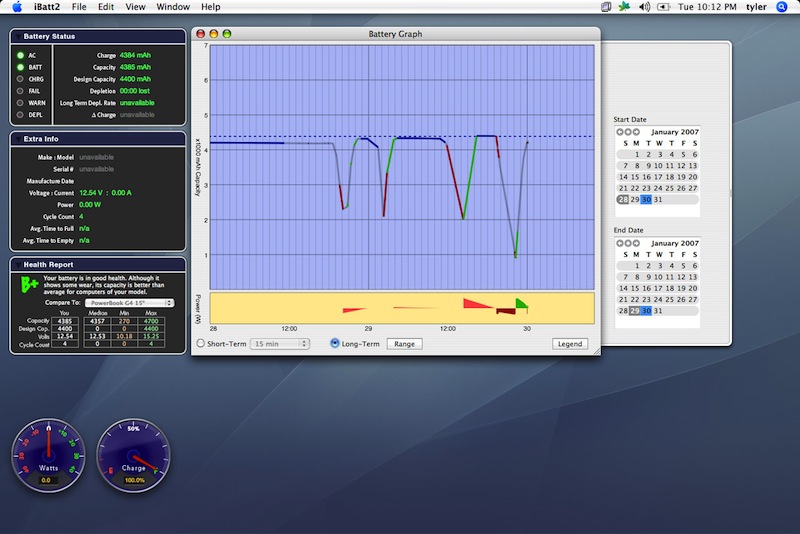Click the AC indicator light
800x534 pixels.
[20, 55]
